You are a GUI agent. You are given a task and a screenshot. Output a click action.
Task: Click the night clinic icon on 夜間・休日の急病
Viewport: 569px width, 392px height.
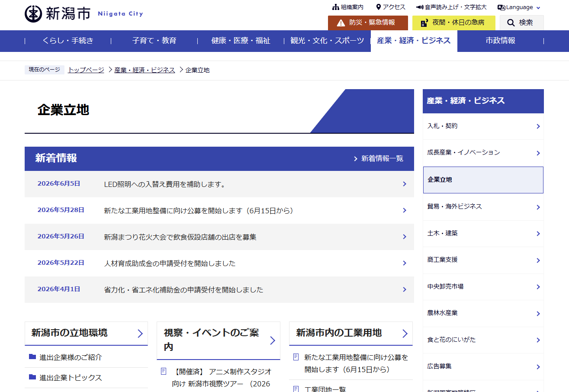(424, 23)
